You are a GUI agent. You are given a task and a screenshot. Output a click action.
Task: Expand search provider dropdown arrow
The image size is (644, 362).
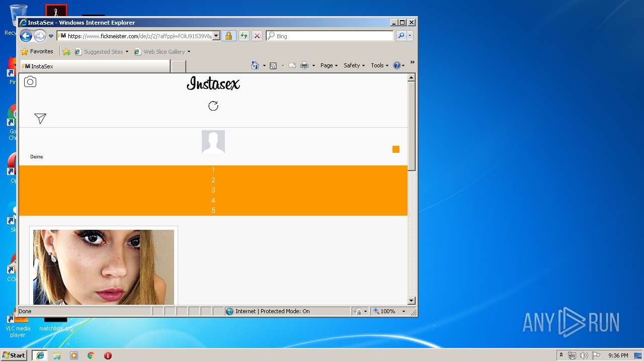410,36
